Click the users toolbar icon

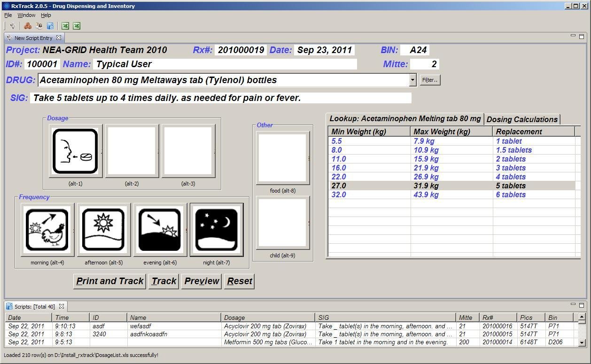(39, 26)
